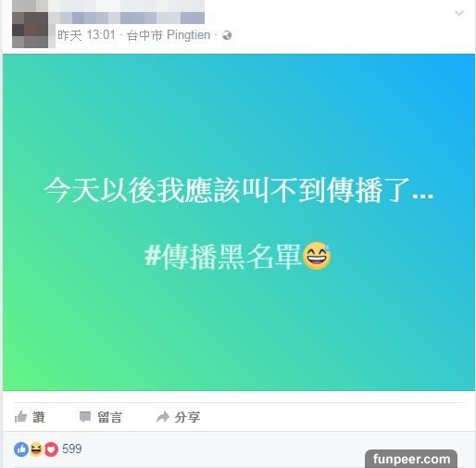The height and width of the screenshot is (468, 476).
Task: Open the 台中市 Pingtien location link
Action: [169, 35]
